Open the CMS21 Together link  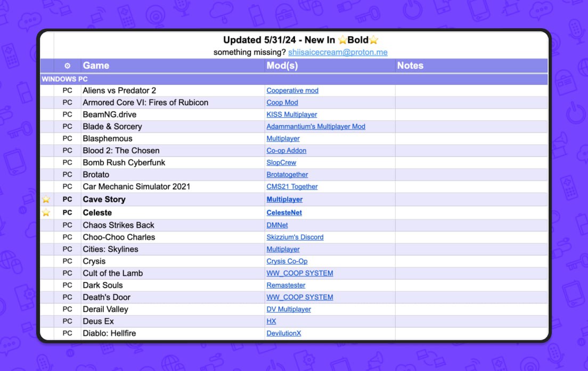tap(292, 187)
